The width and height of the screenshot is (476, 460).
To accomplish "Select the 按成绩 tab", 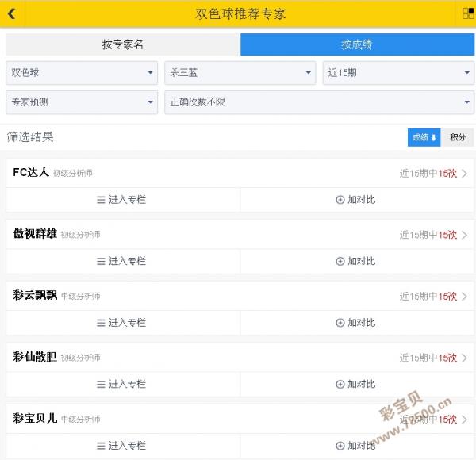I will pos(357,44).
